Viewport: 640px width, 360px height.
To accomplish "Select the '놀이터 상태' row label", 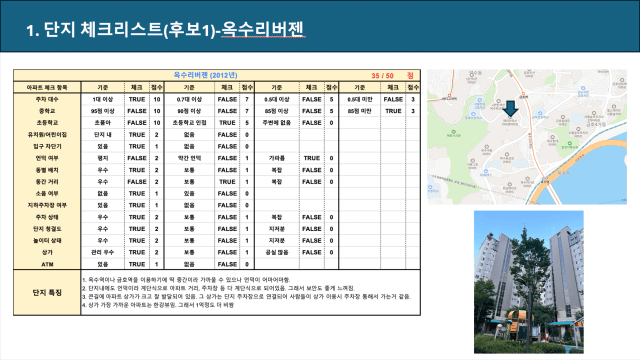I will pyautogui.click(x=47, y=241).
